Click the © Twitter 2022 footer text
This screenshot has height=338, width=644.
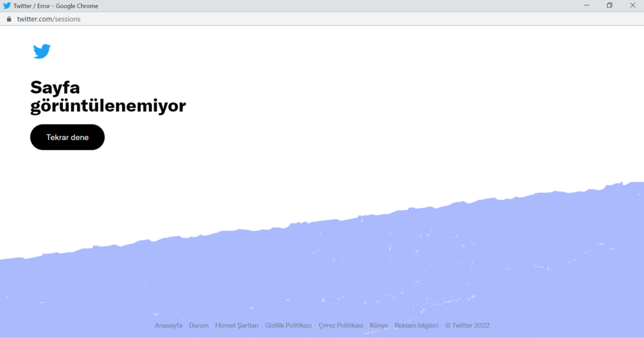point(467,325)
